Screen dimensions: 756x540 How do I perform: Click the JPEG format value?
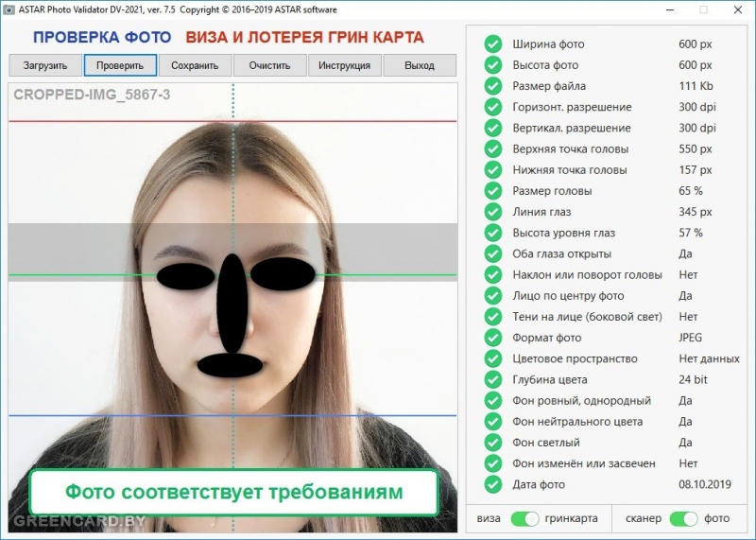691,338
